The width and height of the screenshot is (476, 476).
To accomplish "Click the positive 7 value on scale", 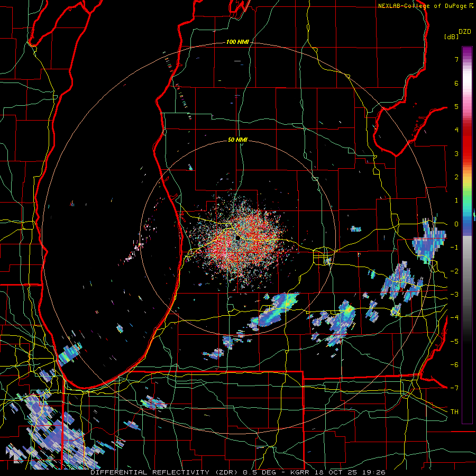I will (x=456, y=59).
